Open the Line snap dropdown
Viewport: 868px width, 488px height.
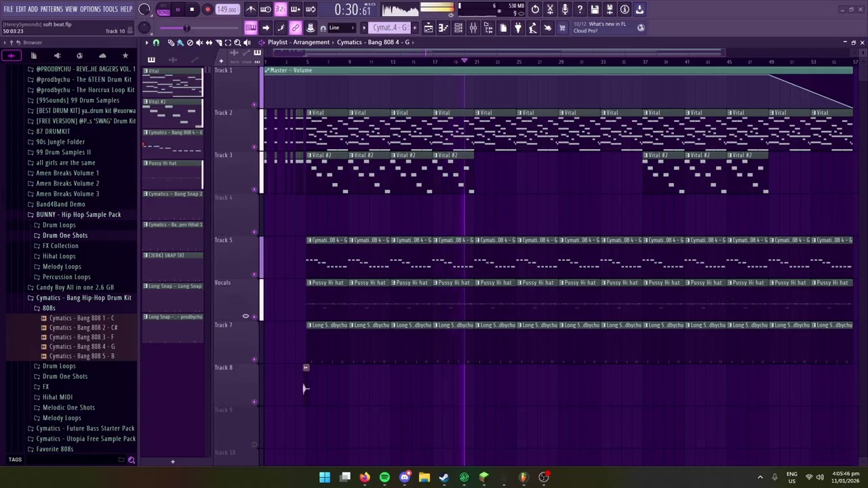pyautogui.click(x=343, y=28)
